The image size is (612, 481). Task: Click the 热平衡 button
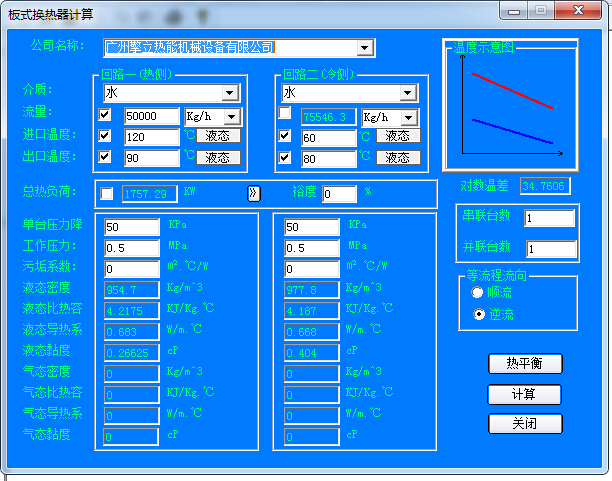(x=525, y=363)
